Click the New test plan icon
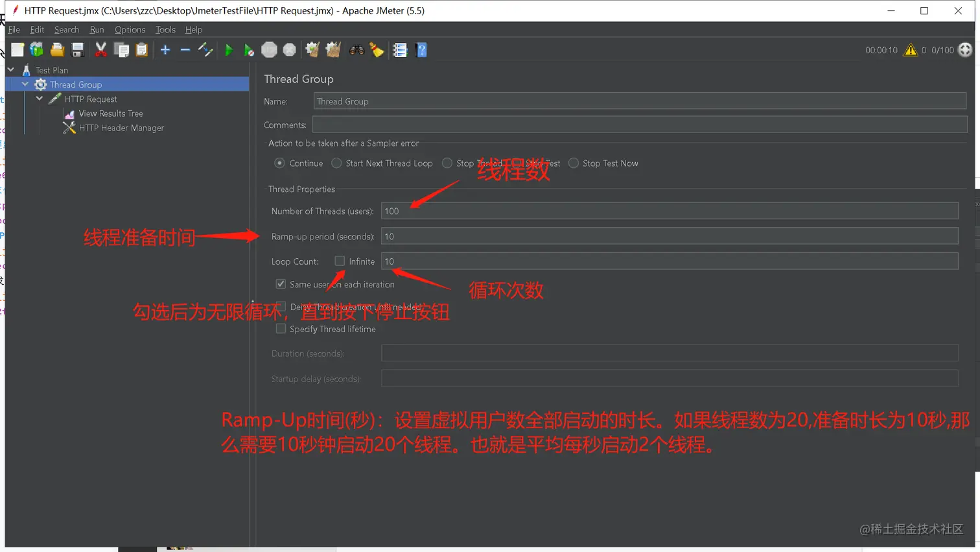The width and height of the screenshot is (980, 552). click(17, 50)
